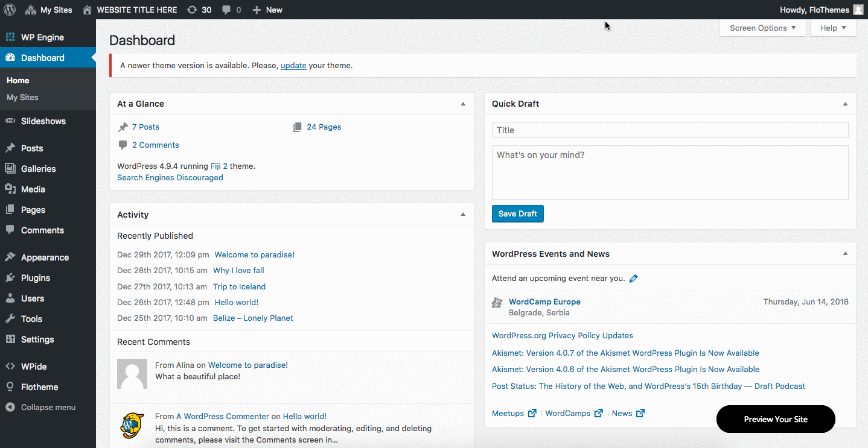Open the WordCamps external link

pos(574,414)
